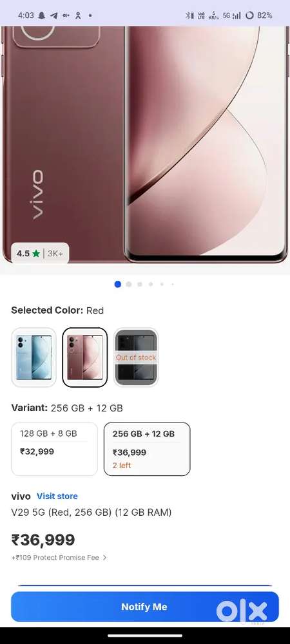Tap the Bluetooth status icon
The image size is (290, 644).
coord(189,15)
